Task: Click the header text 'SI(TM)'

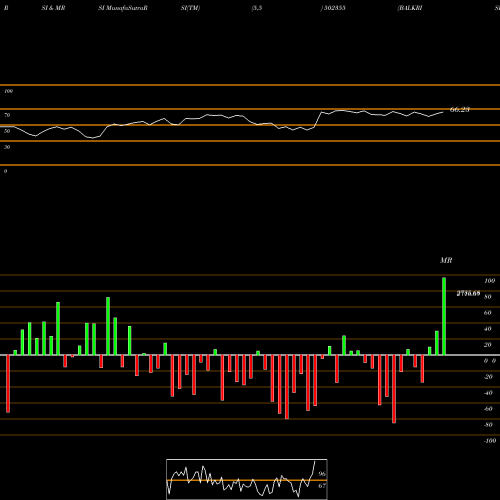Action: [x=190, y=8]
